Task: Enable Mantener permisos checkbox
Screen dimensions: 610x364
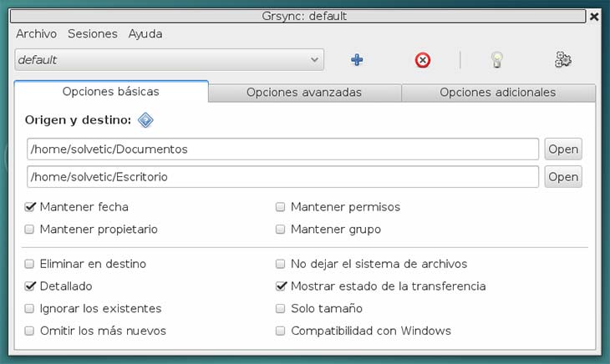Action: point(280,207)
